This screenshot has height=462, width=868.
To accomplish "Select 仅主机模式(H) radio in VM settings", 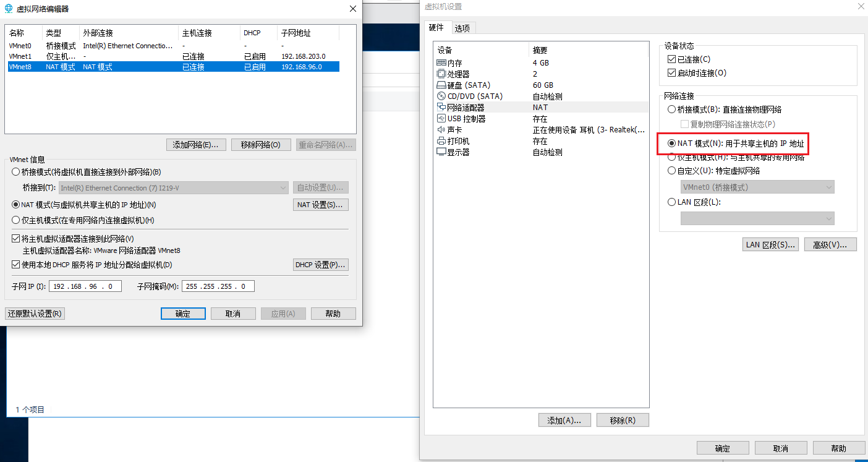I will tap(672, 158).
